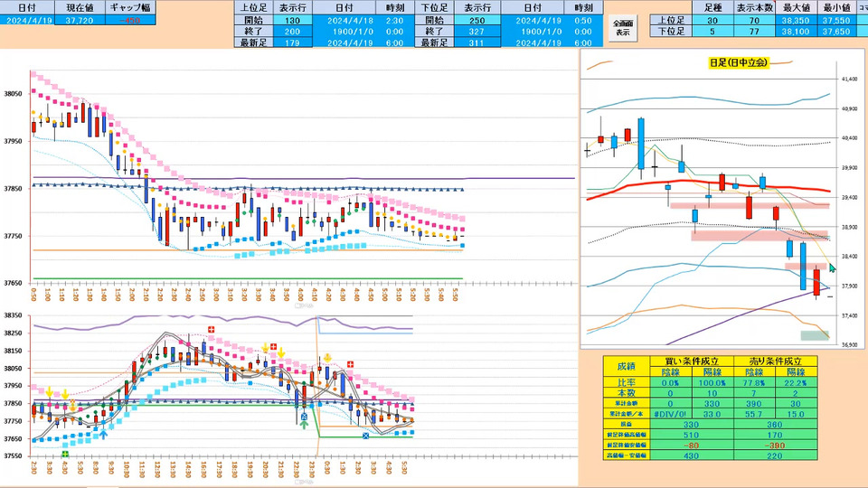Select the 0:50 start time cell

[583, 21]
